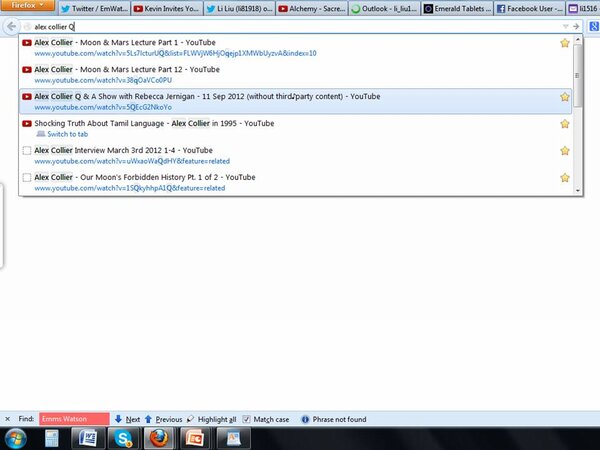
Task: Click bookmark star of Q & A Show row
Action: 565,97
